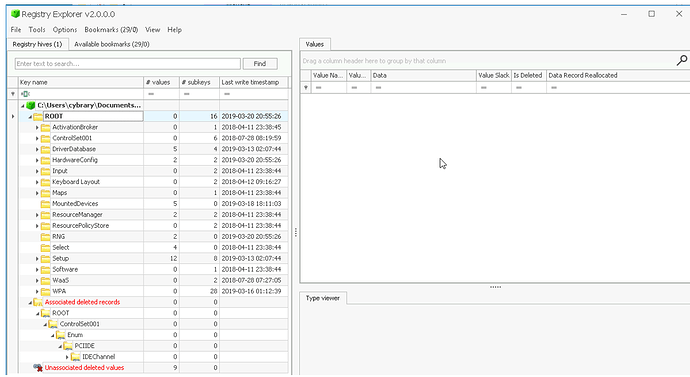Expand the HardwareConfig key
Screen dimensions: 690x377
click(x=37, y=160)
